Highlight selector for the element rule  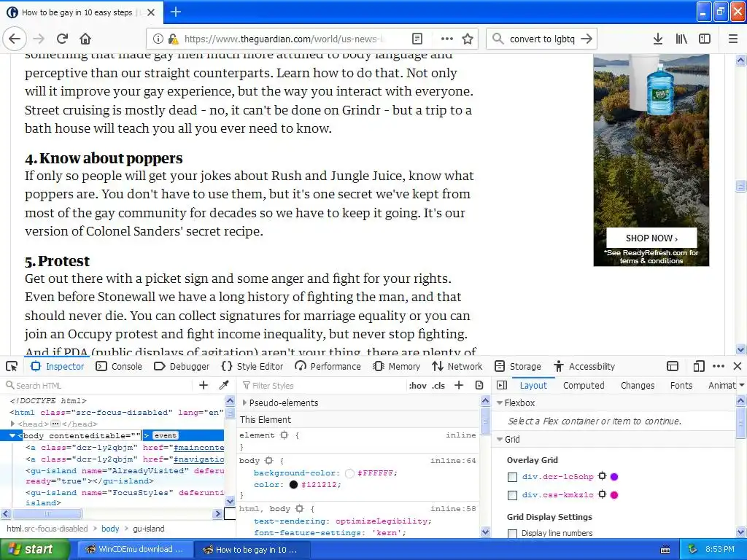pos(285,435)
